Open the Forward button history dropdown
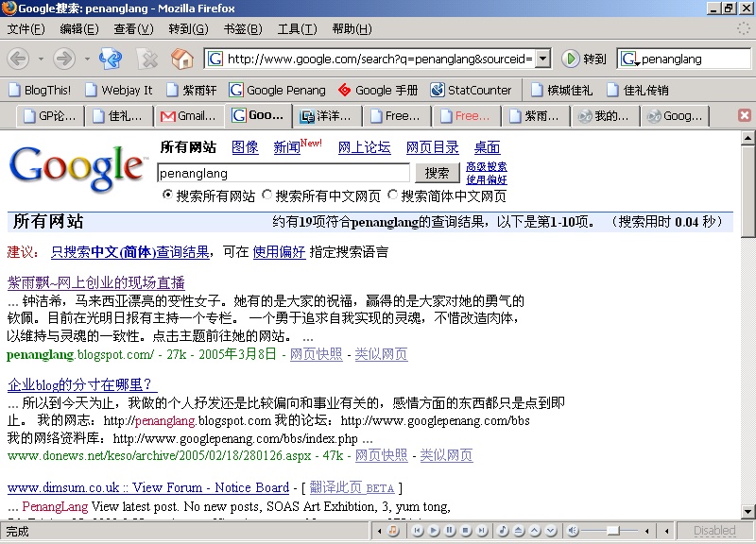The image size is (756, 544). [87, 59]
